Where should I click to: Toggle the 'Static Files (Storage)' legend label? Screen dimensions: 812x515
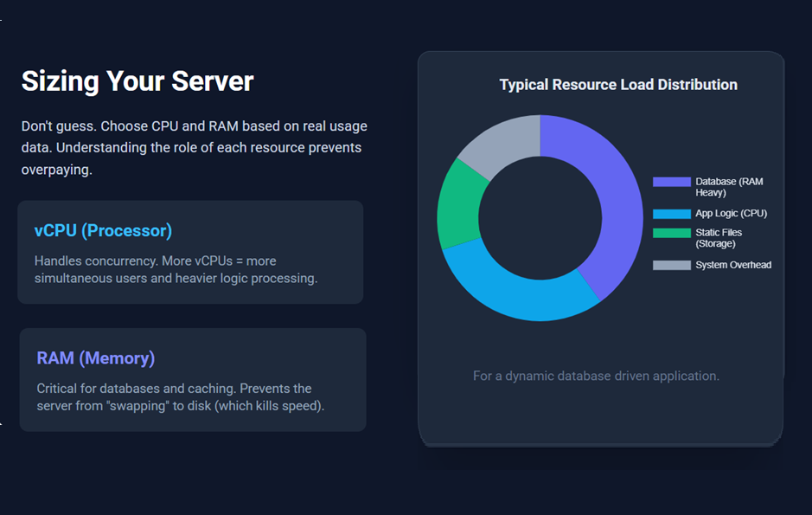pyautogui.click(x=719, y=238)
